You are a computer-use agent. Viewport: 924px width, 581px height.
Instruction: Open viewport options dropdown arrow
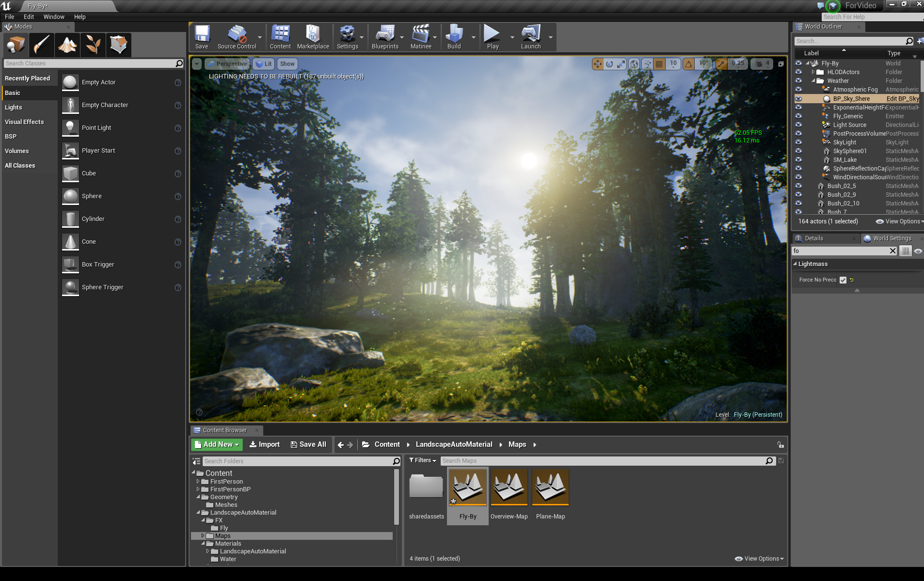click(196, 64)
